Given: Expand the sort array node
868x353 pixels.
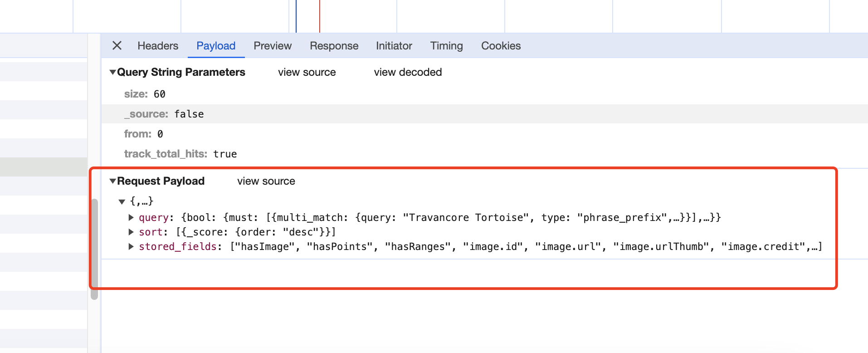Looking at the screenshot, I should tap(131, 232).
